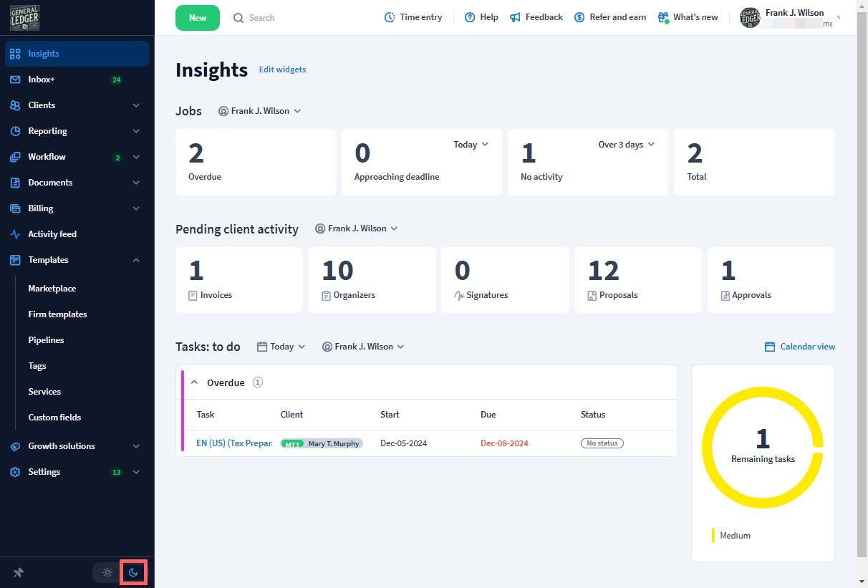Collapse the Overdue tasks group
Viewport: 868px width, 588px height.
pos(194,382)
